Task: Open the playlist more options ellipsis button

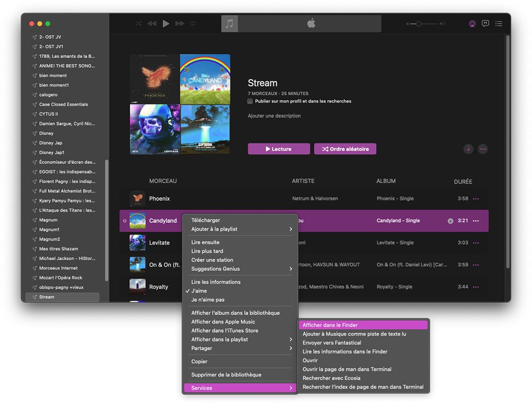Action: click(483, 149)
